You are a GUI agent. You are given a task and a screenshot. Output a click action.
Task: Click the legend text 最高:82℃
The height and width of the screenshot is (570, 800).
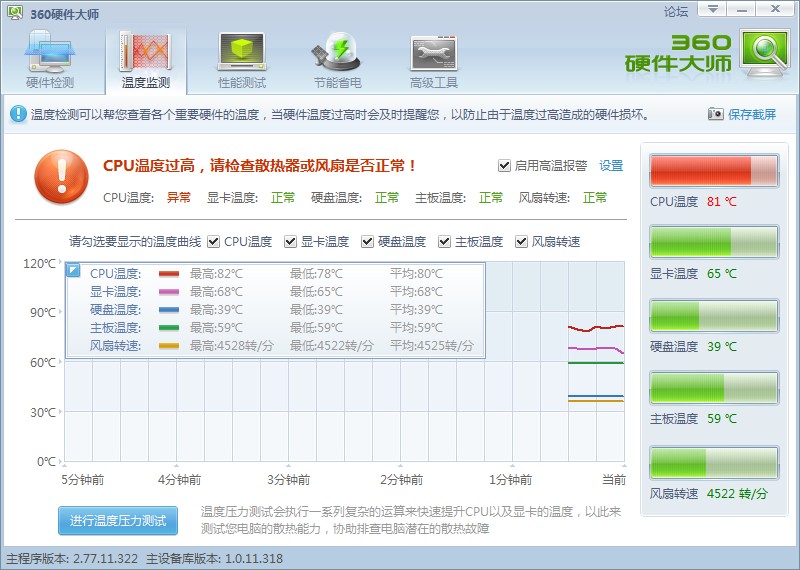coord(216,274)
